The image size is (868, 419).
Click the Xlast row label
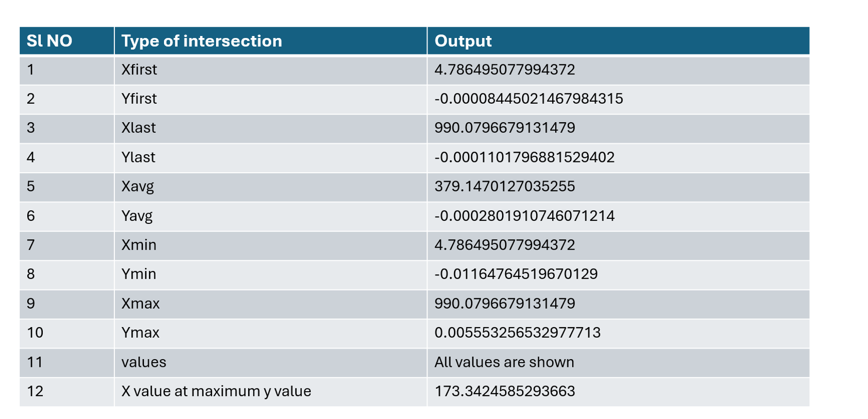[x=139, y=128]
